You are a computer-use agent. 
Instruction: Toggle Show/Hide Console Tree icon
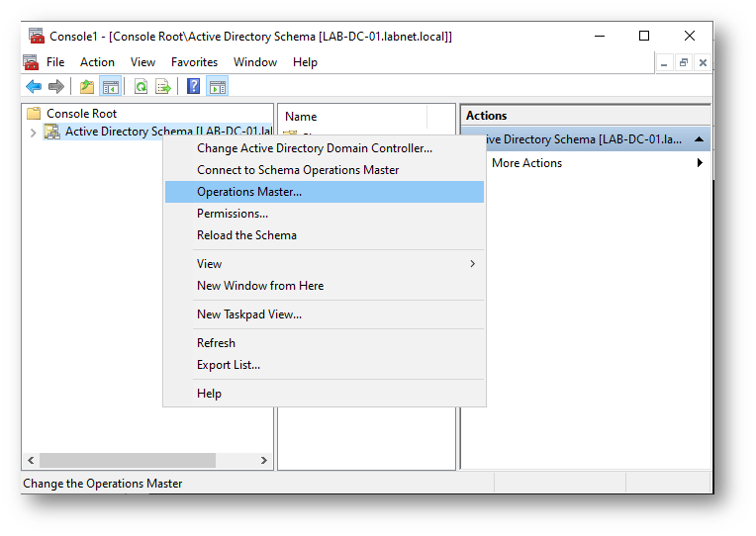coord(111,87)
